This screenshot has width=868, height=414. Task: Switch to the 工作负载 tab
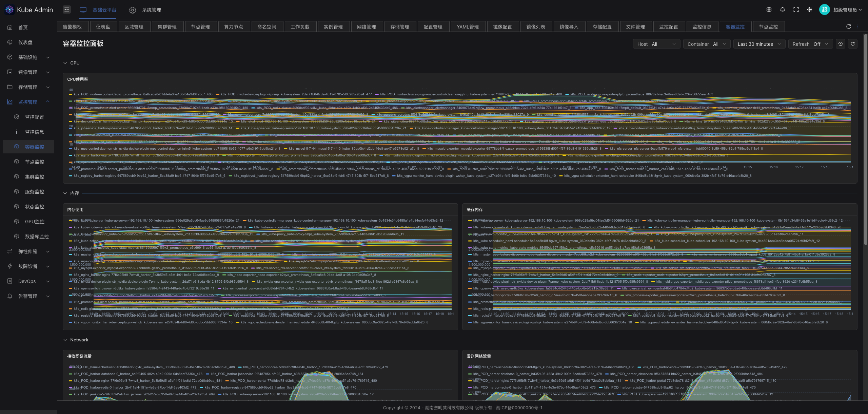pos(300,27)
